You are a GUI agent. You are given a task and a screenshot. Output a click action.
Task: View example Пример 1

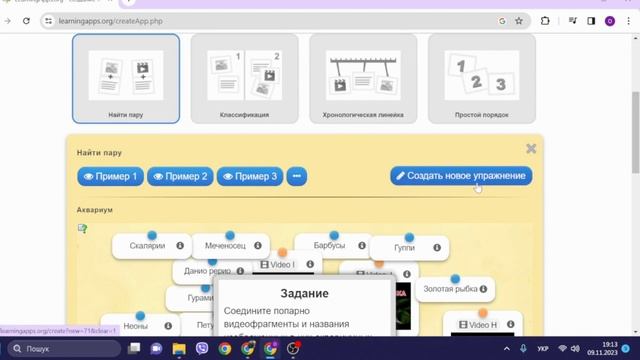click(110, 176)
